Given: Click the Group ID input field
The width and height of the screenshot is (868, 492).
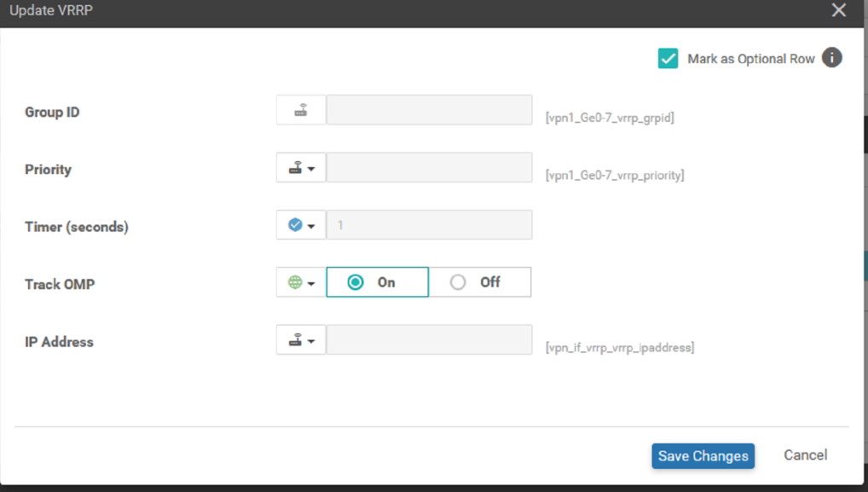Looking at the screenshot, I should (429, 110).
